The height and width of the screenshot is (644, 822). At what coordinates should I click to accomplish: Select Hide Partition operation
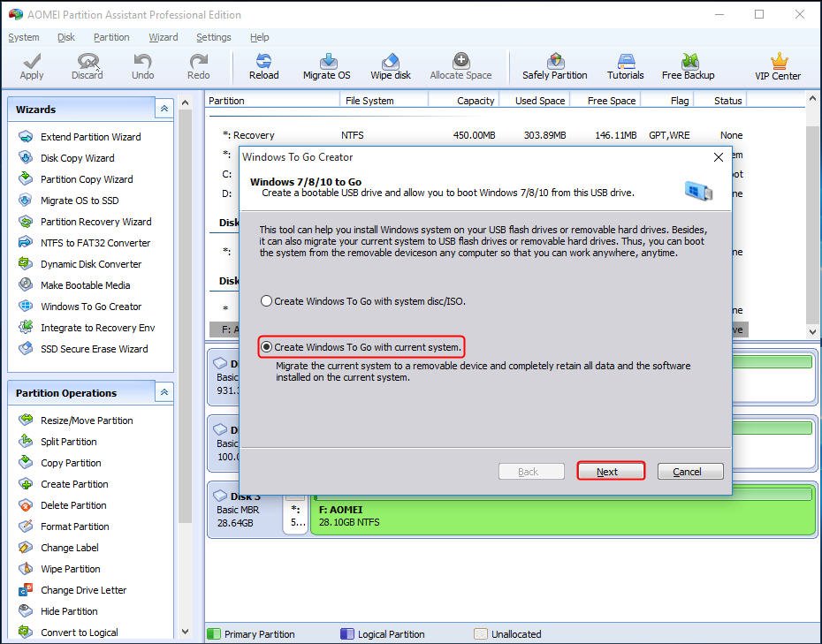[x=69, y=611]
